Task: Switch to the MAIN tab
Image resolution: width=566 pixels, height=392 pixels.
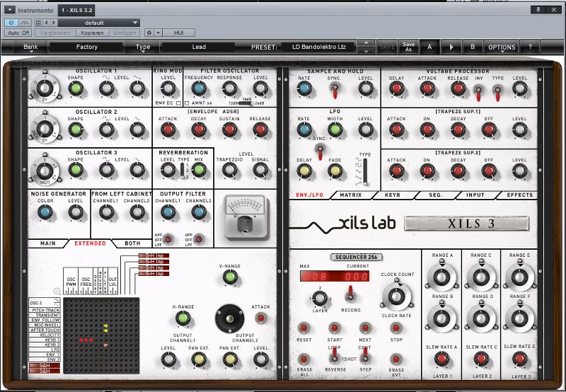Action: pos(47,243)
